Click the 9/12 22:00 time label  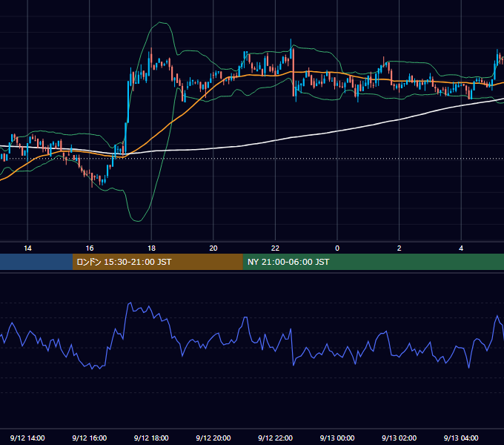(x=275, y=438)
